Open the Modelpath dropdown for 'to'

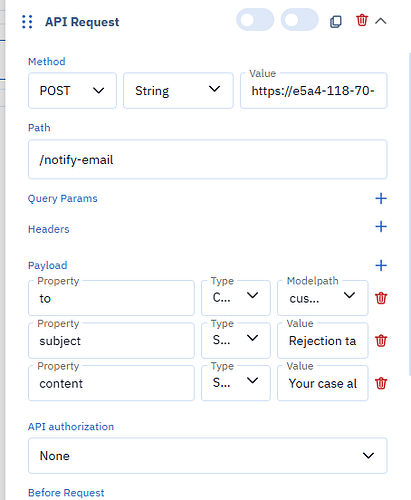click(323, 298)
